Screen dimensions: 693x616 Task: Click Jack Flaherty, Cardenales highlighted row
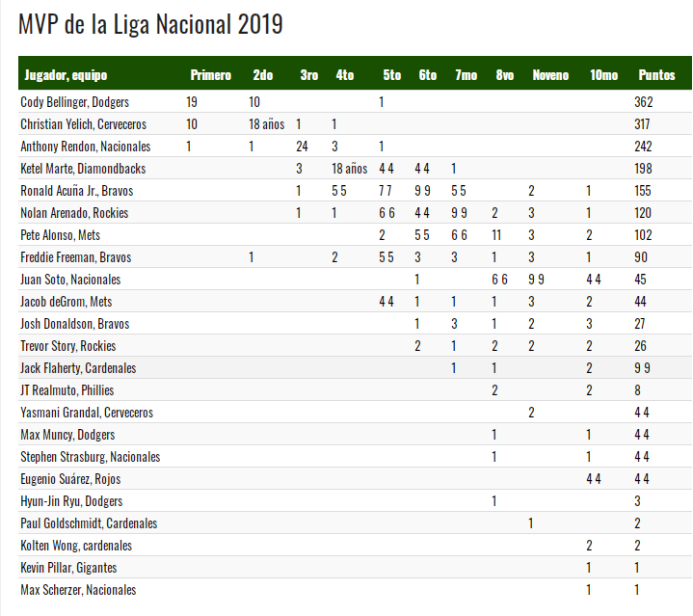(x=355, y=367)
